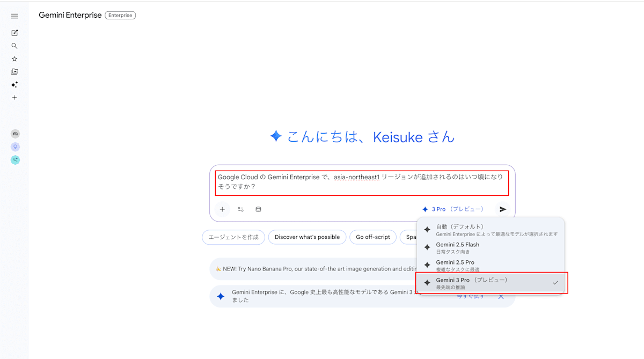
Task: Open the search icon in sidebar
Action: [14, 46]
